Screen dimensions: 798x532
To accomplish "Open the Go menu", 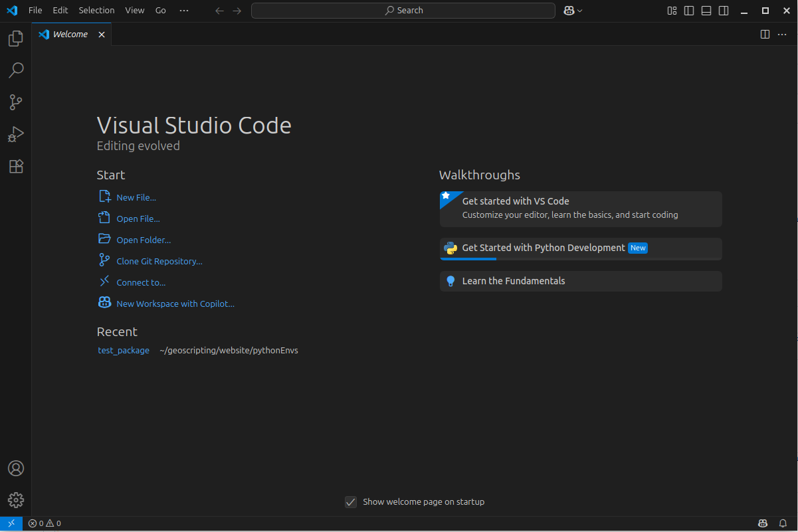I will pos(161,11).
